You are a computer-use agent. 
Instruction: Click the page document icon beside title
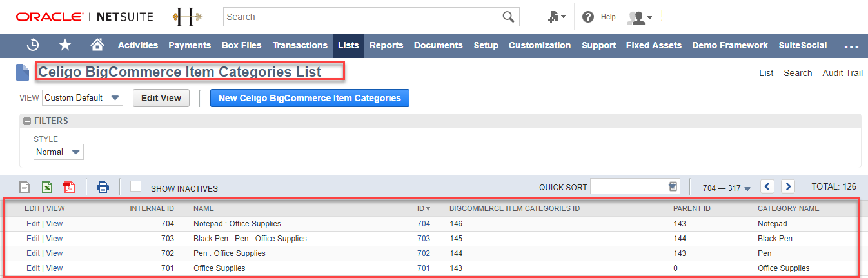pyautogui.click(x=23, y=72)
